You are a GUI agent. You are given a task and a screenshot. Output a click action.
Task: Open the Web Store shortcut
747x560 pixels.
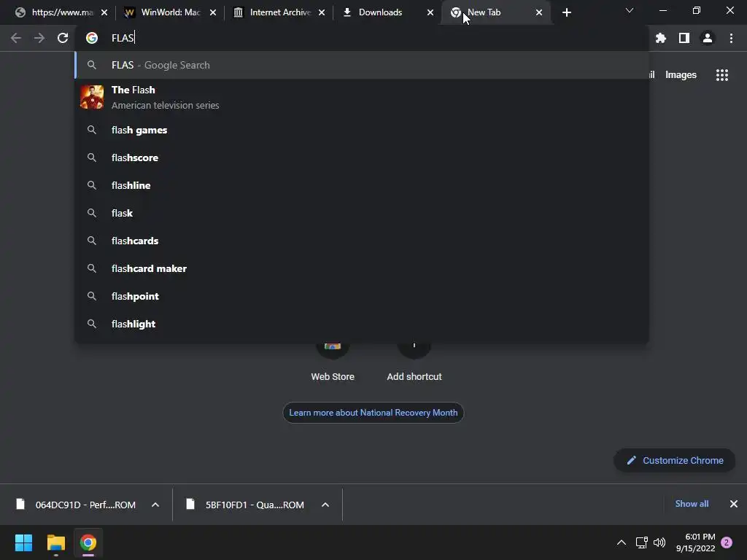(333, 362)
